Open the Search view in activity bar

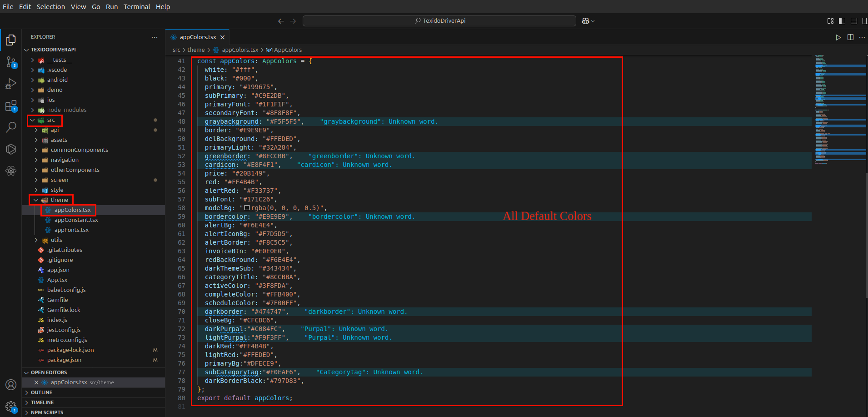pos(11,127)
